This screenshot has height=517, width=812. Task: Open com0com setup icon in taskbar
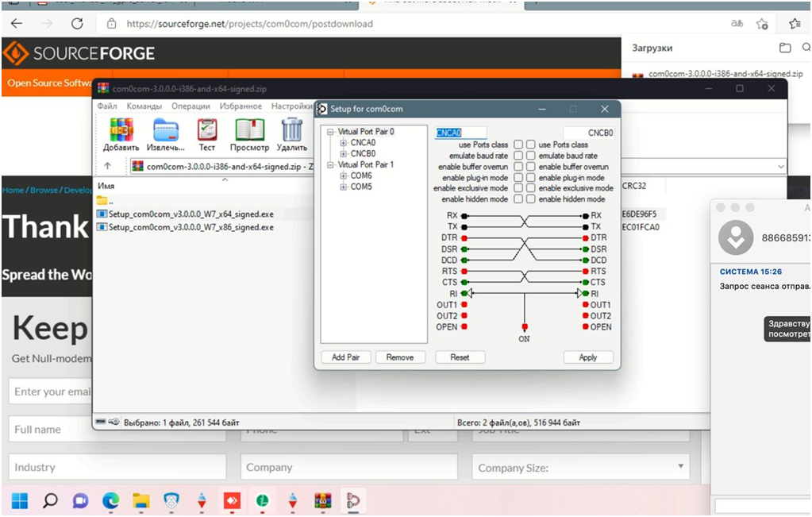tap(353, 500)
